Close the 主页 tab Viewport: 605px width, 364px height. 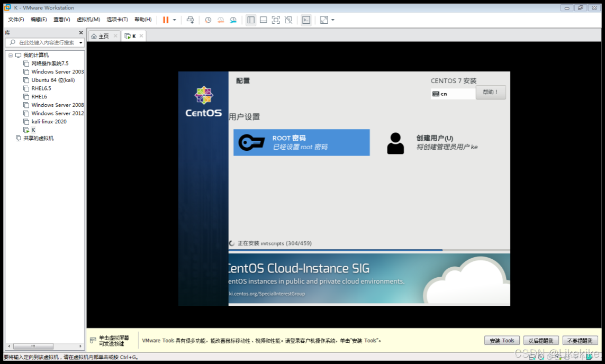pos(115,36)
